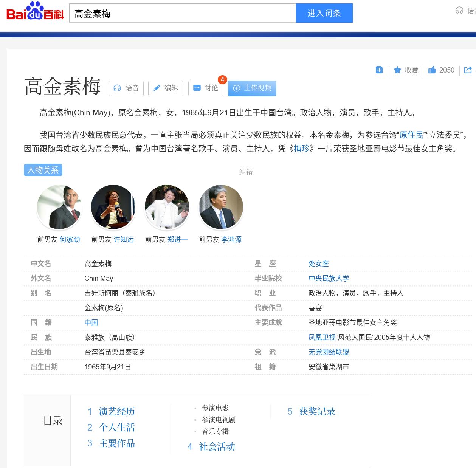Click the 中国 nationality link
Image resolution: width=476 pixels, height=468 pixels.
(91, 322)
